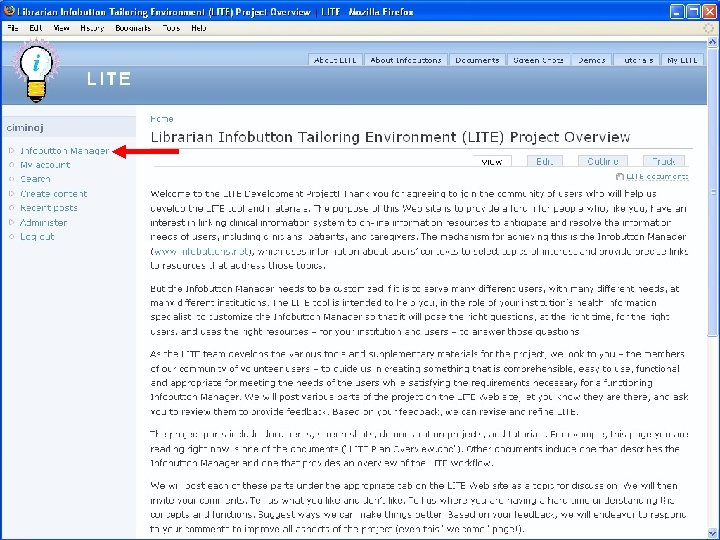Click the LITE lightbulb logo
Viewport: 720px width, 540px height.
[36, 71]
